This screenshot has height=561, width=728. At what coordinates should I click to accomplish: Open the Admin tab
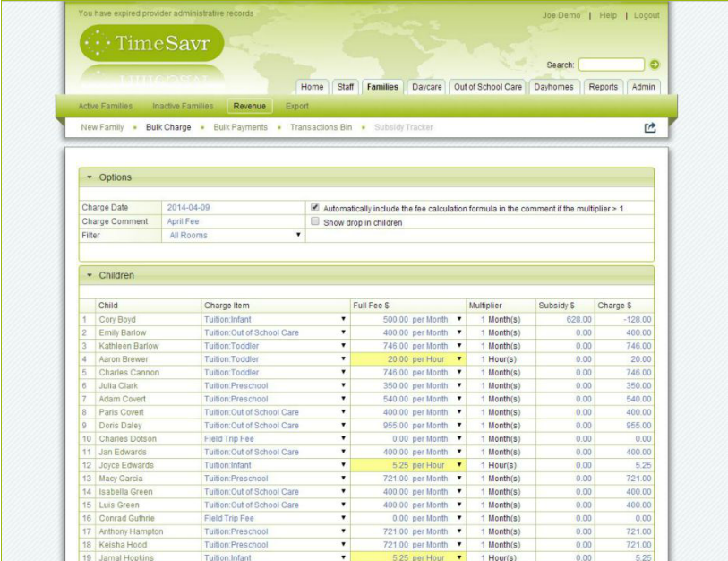643,87
